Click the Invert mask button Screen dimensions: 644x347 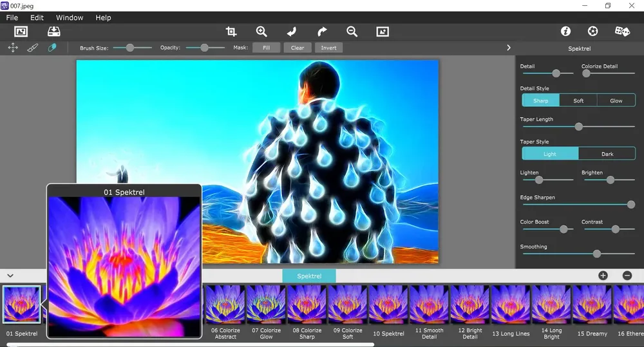(328, 48)
